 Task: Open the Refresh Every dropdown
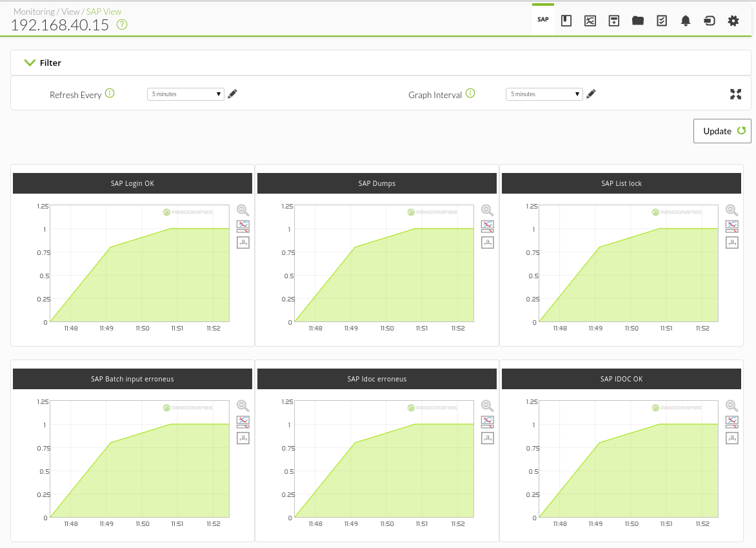coord(186,94)
